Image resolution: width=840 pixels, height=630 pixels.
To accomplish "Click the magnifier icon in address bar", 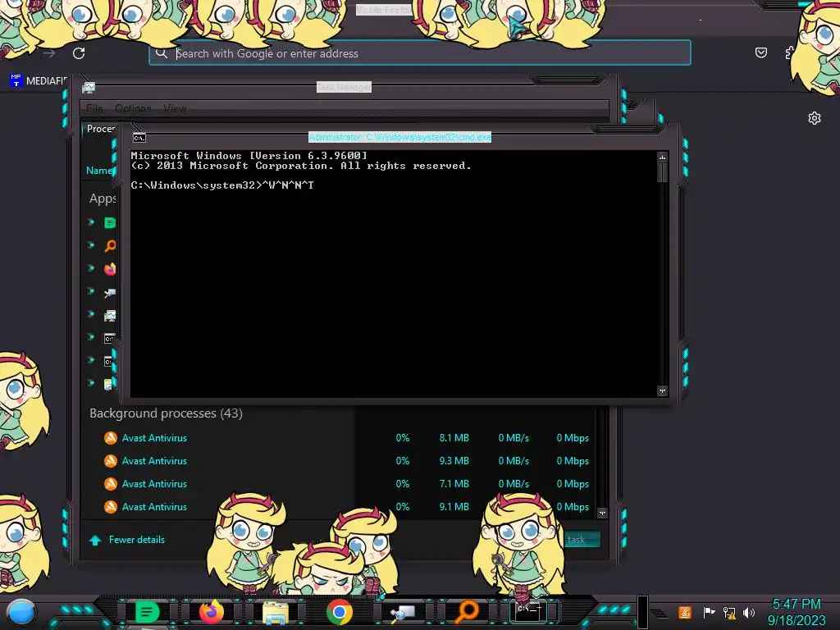I will click(162, 52).
